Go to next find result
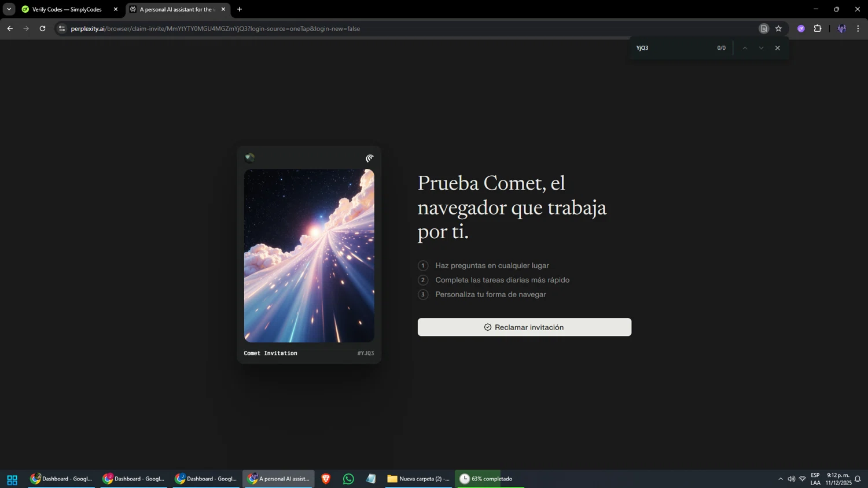This screenshot has height=488, width=868. pyautogui.click(x=761, y=48)
